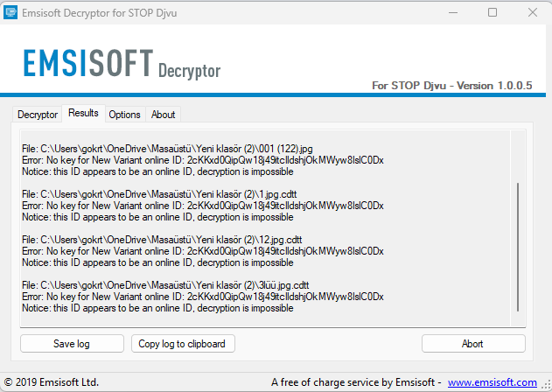This screenshot has width=552, height=392.
Task: Minimize the Emsisoft Decryptor window
Action: click(452, 12)
